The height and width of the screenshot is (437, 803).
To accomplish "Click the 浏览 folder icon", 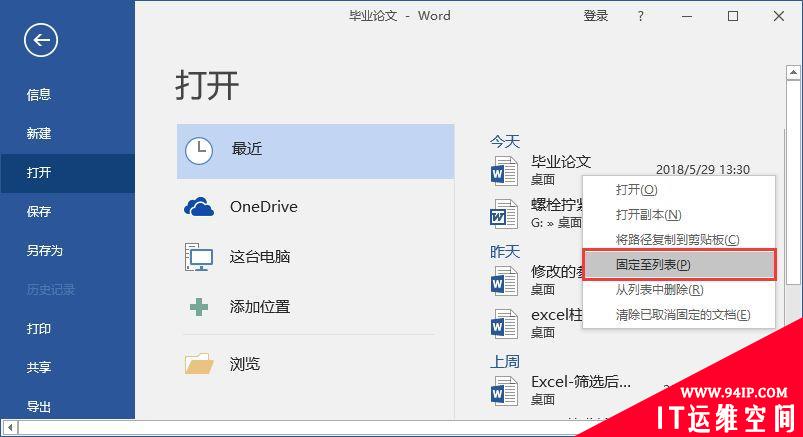I will tap(199, 363).
